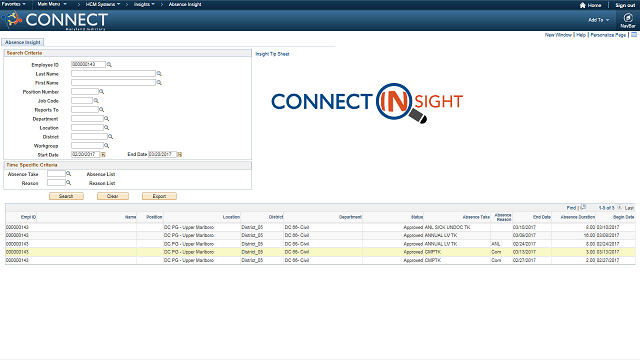The height and width of the screenshot is (360, 640).
Task: Open the End Date calendar picker
Action: [179, 155]
